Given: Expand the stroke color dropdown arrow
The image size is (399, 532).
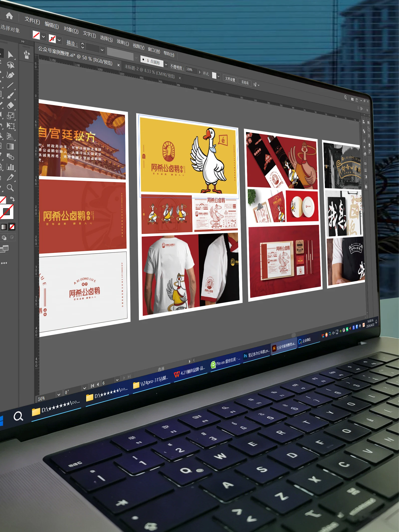Looking at the screenshot, I should pyautogui.click(x=59, y=40).
